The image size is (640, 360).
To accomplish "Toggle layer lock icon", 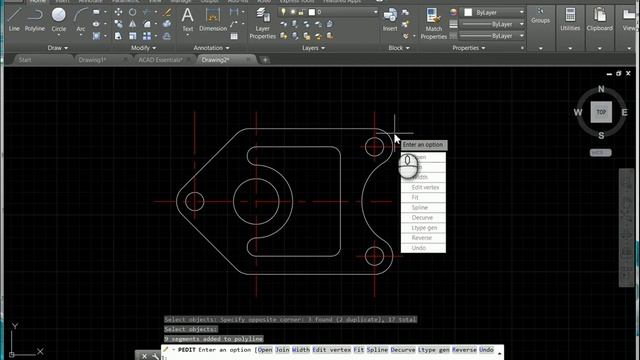I will tap(301, 12).
